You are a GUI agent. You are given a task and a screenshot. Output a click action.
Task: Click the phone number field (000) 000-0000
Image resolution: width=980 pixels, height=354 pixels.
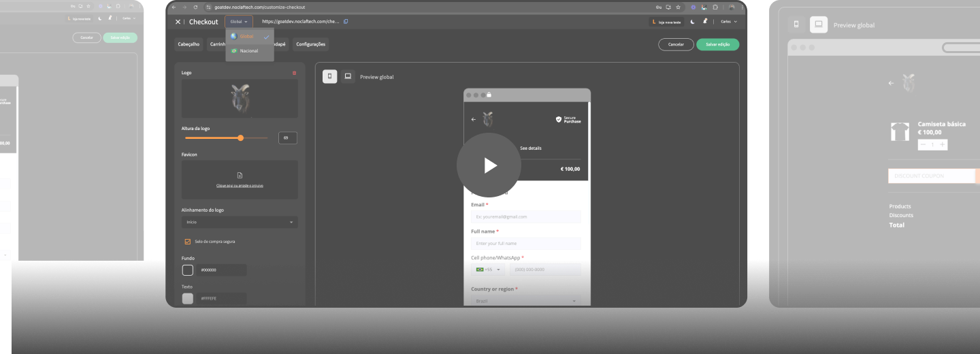tap(545, 270)
